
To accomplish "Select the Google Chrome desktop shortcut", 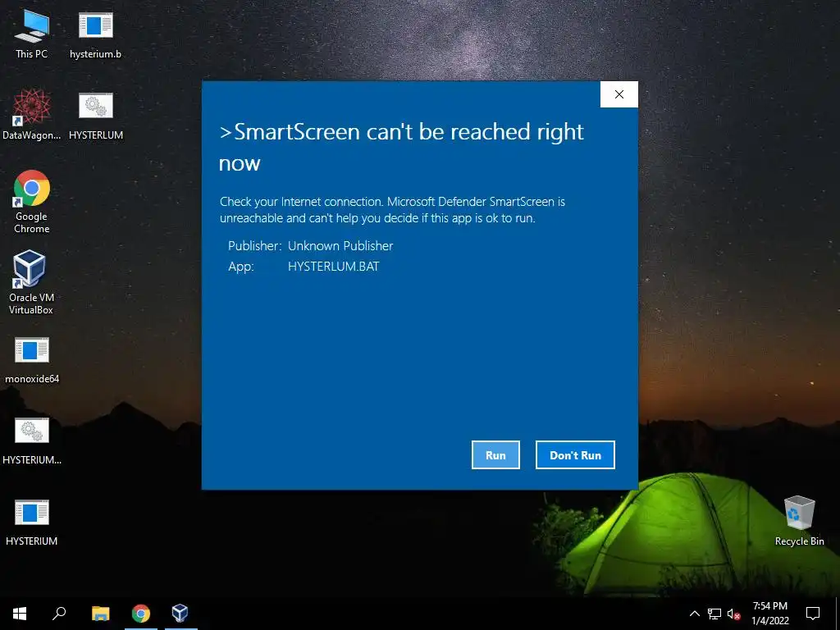I will [32, 202].
